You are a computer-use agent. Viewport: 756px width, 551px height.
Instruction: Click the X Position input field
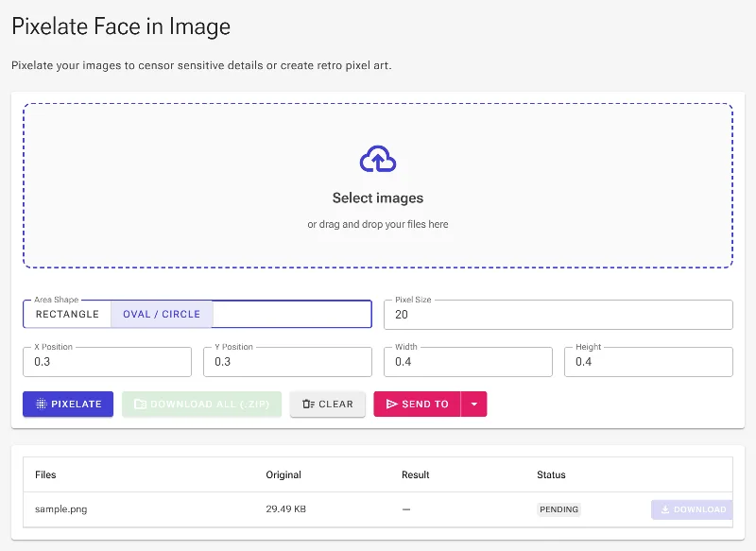click(x=107, y=362)
